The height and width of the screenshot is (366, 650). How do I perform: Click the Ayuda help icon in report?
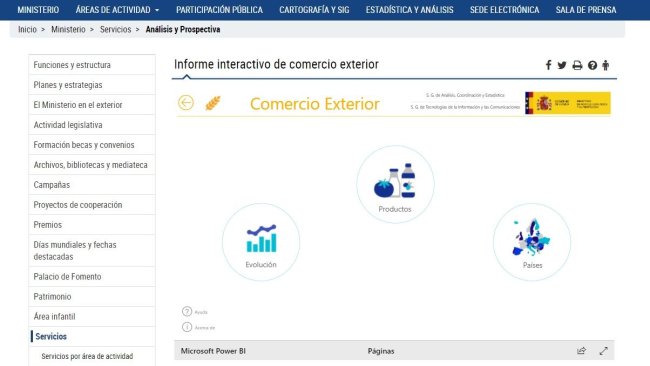point(187,311)
